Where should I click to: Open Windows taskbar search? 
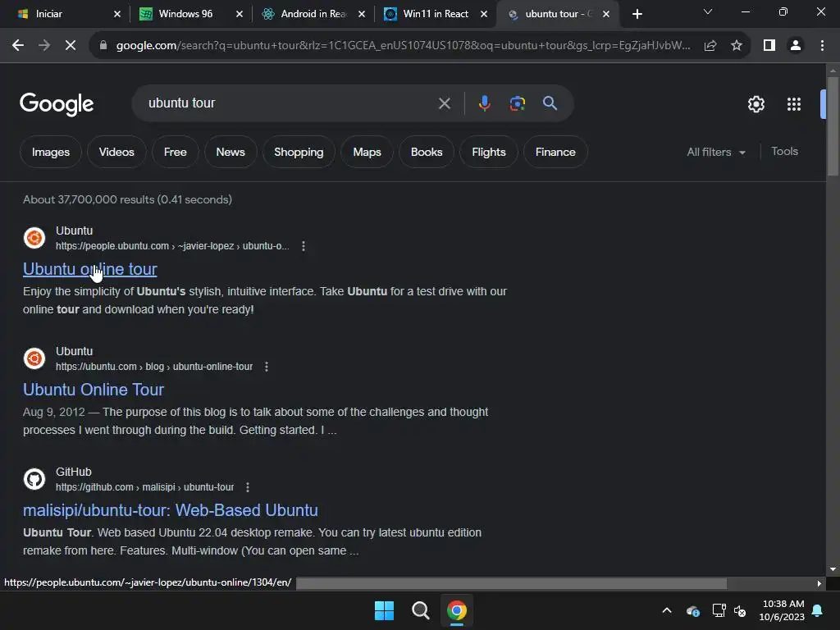click(x=421, y=610)
